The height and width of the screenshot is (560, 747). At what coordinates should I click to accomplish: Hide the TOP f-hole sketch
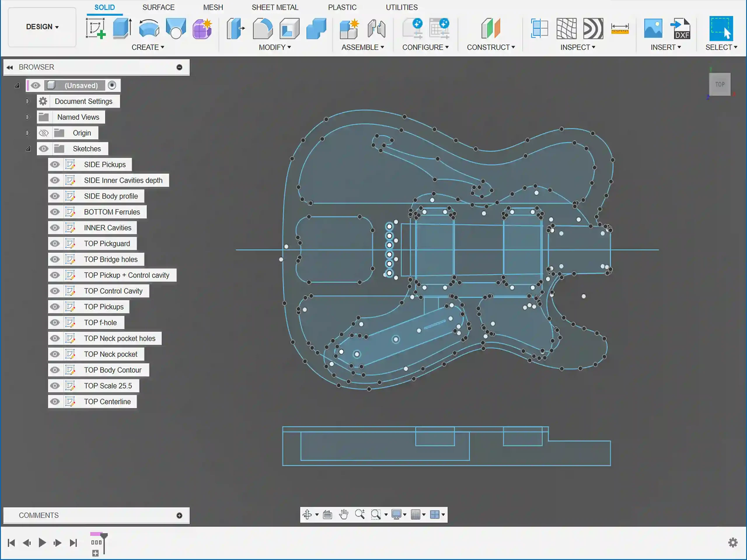tap(55, 323)
